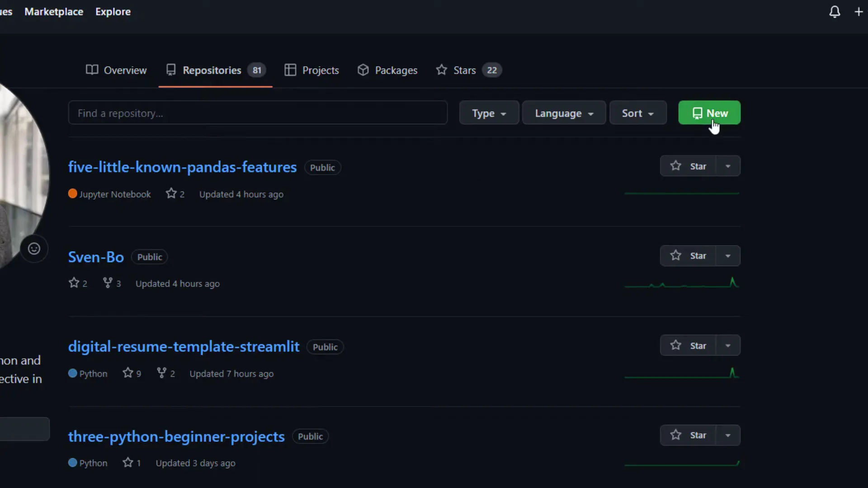The width and height of the screenshot is (868, 488).
Task: Open the digital-resume-template-streamlit repository
Action: pyautogui.click(x=184, y=346)
